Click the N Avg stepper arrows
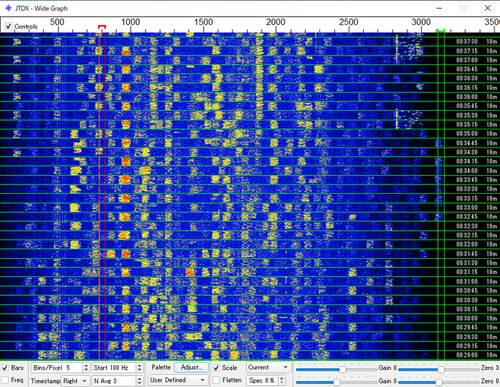 pyautogui.click(x=139, y=380)
